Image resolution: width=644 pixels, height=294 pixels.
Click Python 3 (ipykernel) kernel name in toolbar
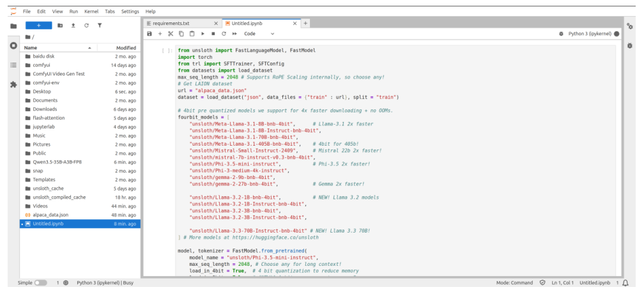coord(590,34)
